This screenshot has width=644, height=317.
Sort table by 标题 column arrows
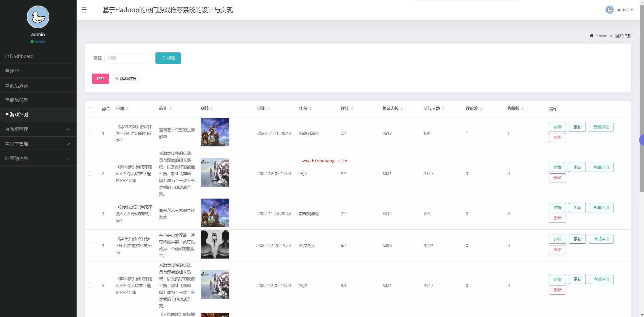(127, 109)
